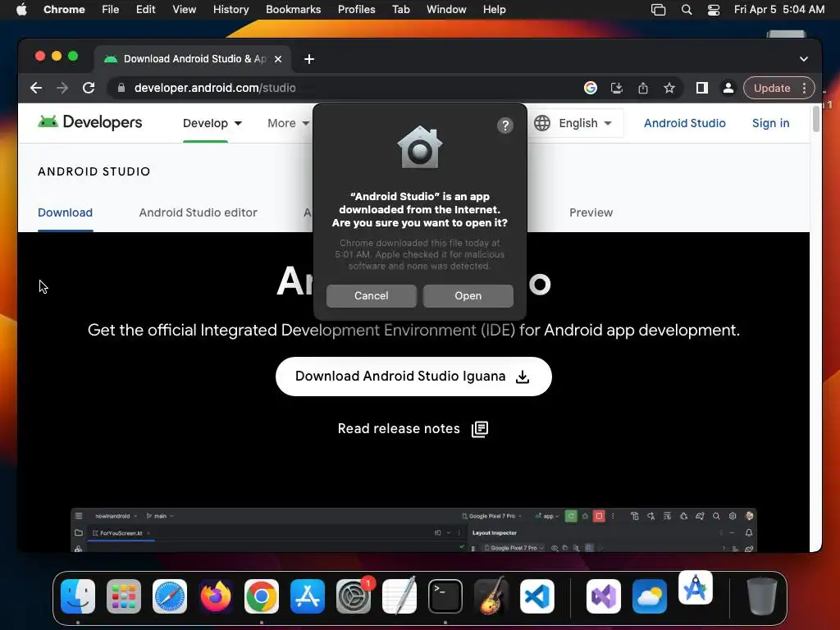Screen dimensions: 840x630
Task: Cancel the Gatekeeper open dialog
Action: (x=372, y=295)
